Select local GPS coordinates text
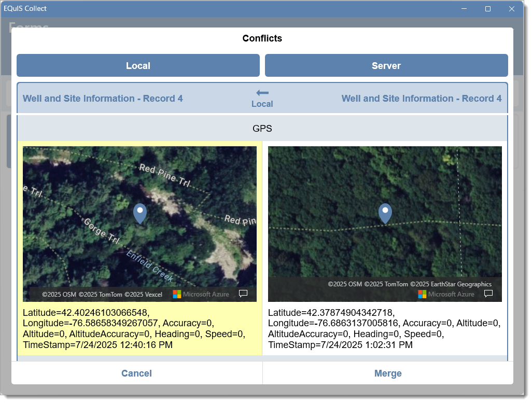This screenshot has width=532, height=403. (x=134, y=329)
